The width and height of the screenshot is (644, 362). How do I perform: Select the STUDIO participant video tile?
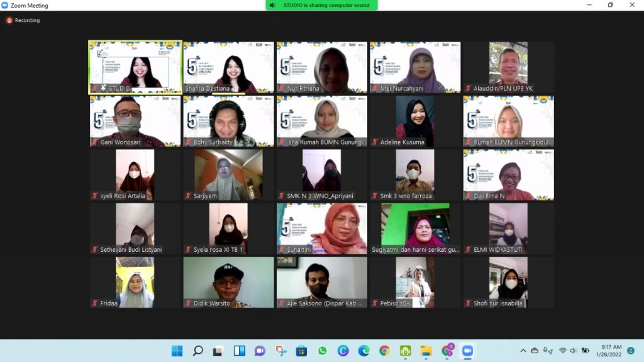click(135, 67)
